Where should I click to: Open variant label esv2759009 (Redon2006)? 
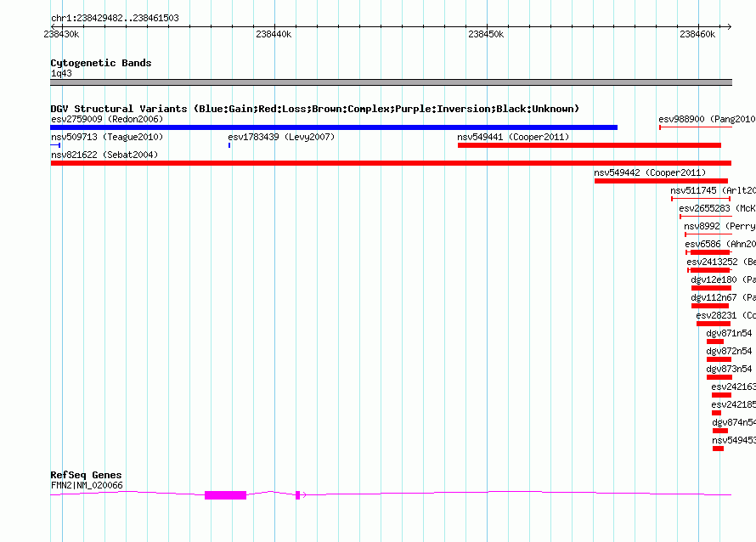pyautogui.click(x=107, y=119)
